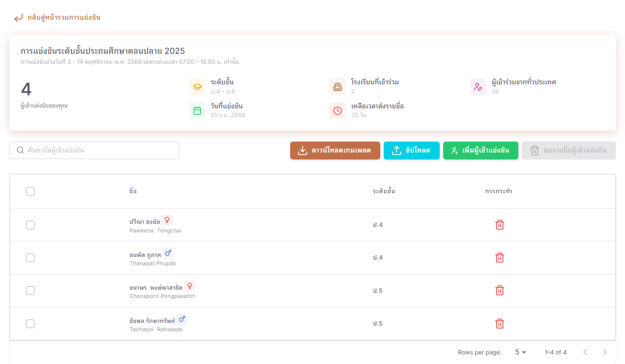Click trash icon for Tachapol Raksasab
Viewport: 625px width, 364px height.
tap(500, 324)
